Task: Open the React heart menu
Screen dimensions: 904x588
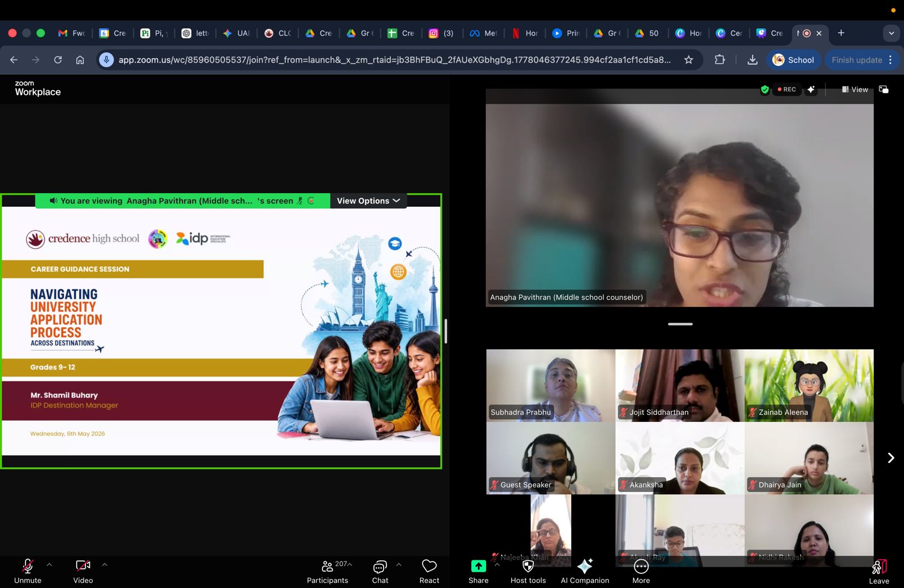Action: coord(429,570)
